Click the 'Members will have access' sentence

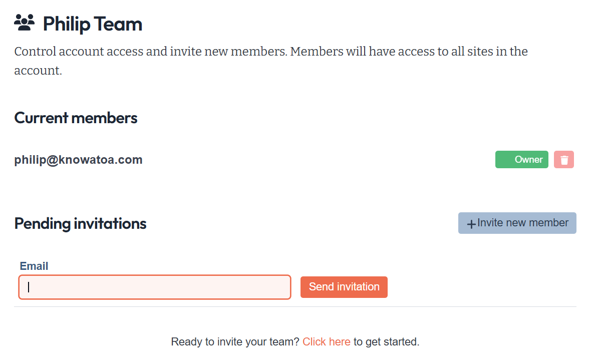pyautogui.click(x=408, y=52)
